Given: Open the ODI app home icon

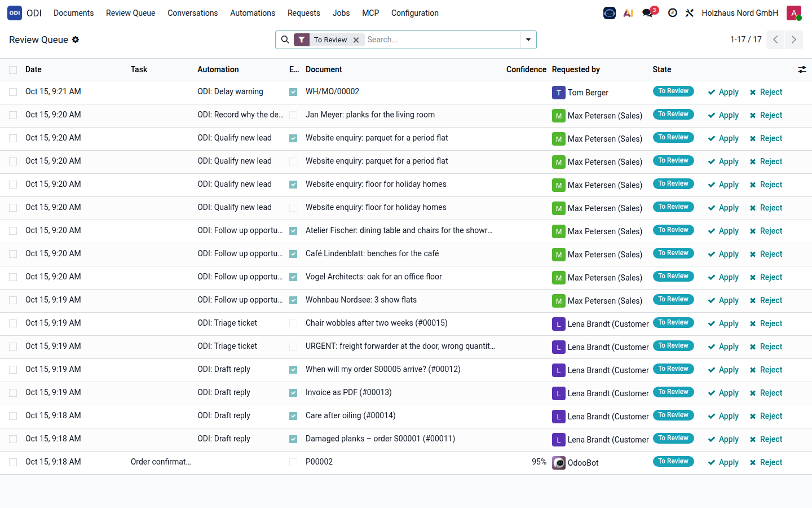Looking at the screenshot, I should coord(15,13).
